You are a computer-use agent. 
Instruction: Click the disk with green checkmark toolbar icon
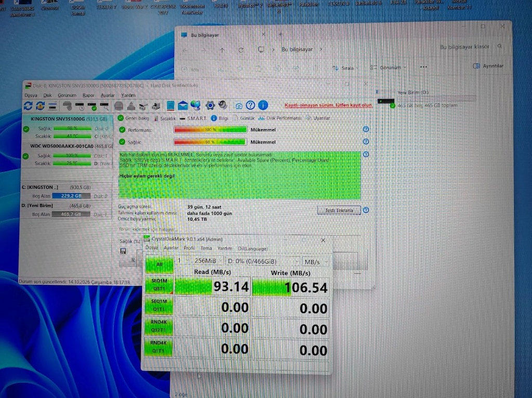(x=92, y=106)
